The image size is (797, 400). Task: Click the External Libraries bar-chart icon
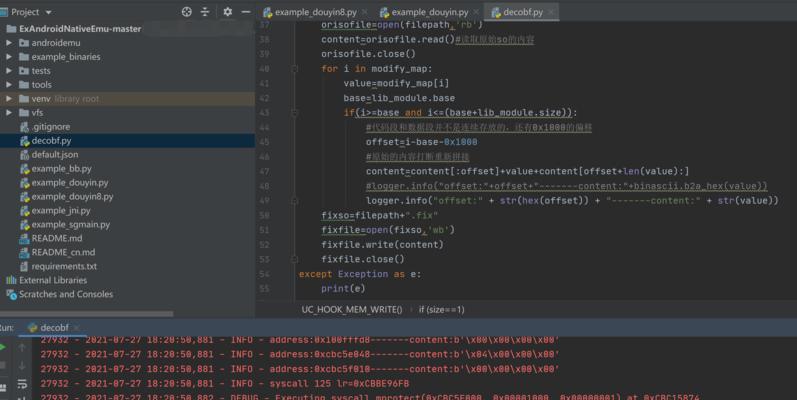click(x=11, y=280)
